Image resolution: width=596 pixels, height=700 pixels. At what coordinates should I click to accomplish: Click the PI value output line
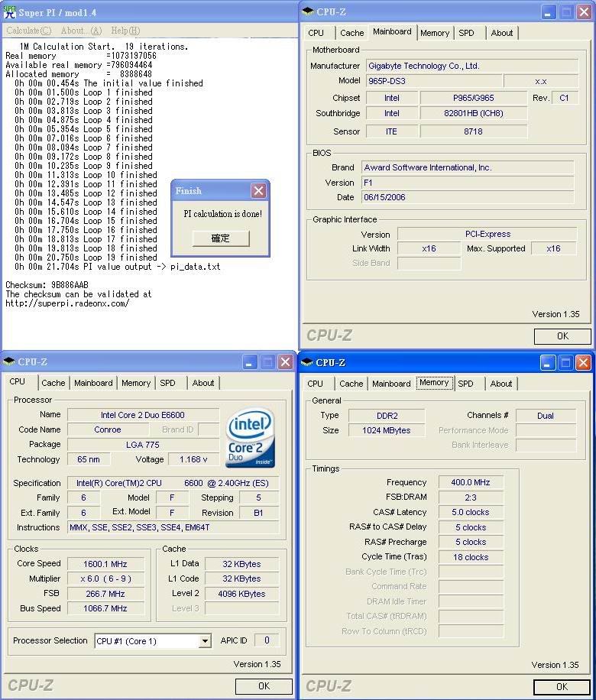(118, 267)
